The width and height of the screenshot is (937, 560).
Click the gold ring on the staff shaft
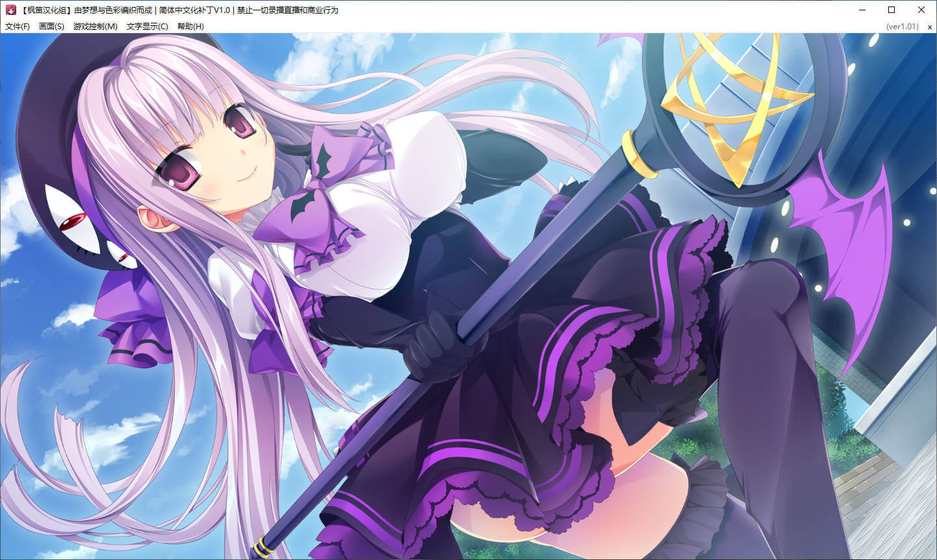[640, 156]
